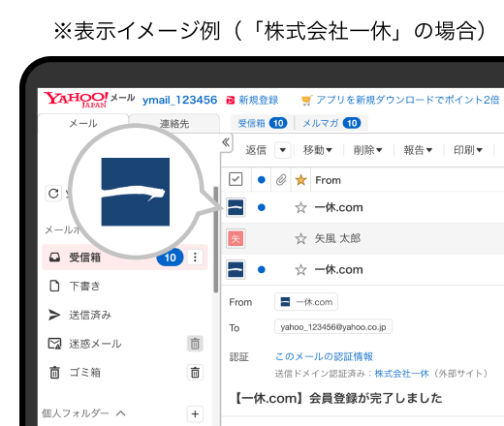This screenshot has width=504, height=426.
Task: Sort by unread dot column header
Action: tap(262, 180)
